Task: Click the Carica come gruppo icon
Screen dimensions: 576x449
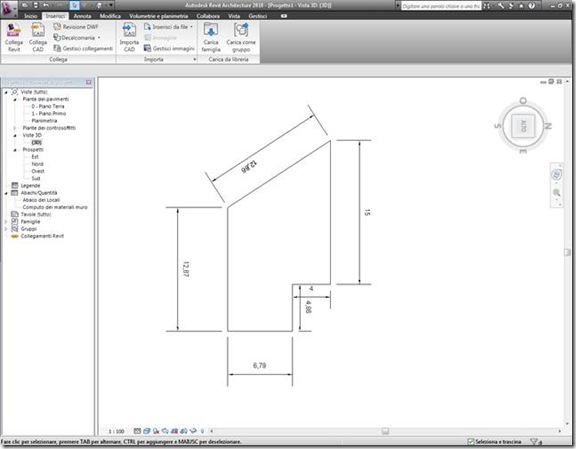Action: [x=241, y=30]
